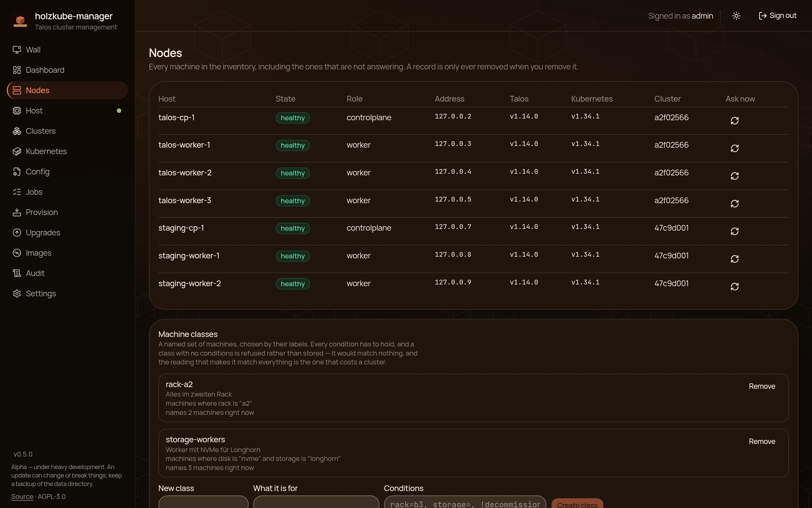
Task: Click into the Conditions input field
Action: (465, 502)
